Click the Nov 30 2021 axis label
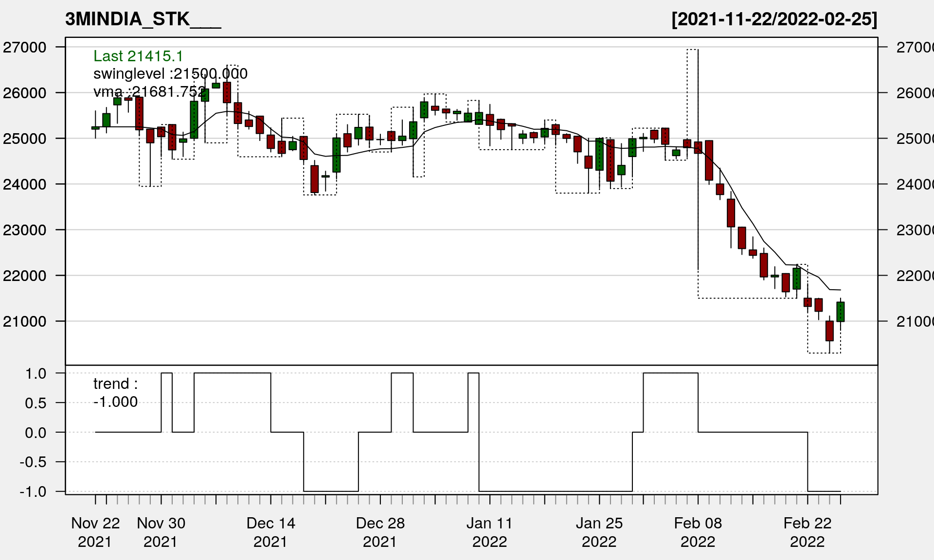Image resolution: width=934 pixels, height=560 pixels. [x=161, y=532]
